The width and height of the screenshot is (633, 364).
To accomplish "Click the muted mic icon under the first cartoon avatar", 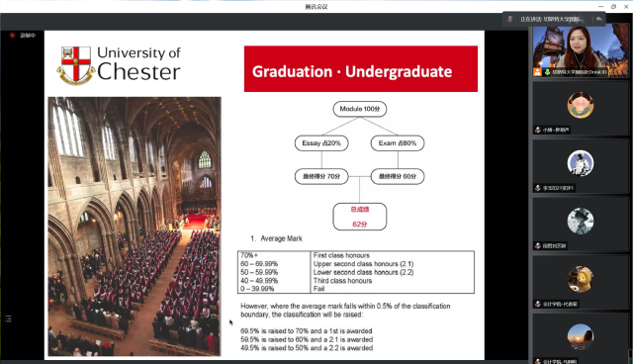I will coord(538,130).
